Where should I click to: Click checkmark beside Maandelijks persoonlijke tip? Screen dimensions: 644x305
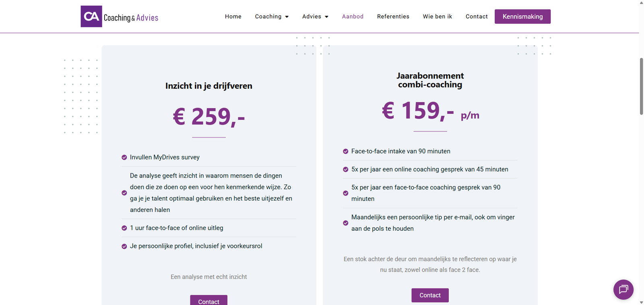pyautogui.click(x=345, y=223)
